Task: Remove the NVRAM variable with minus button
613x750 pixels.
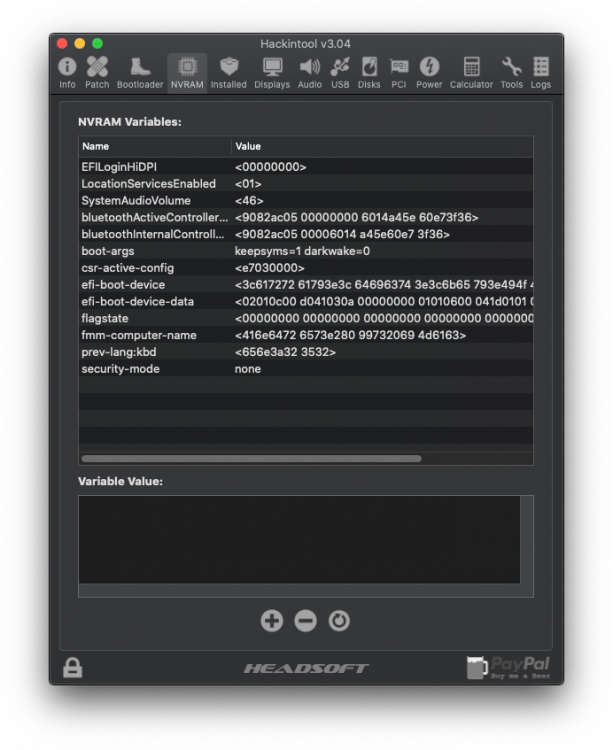Action: point(306,620)
